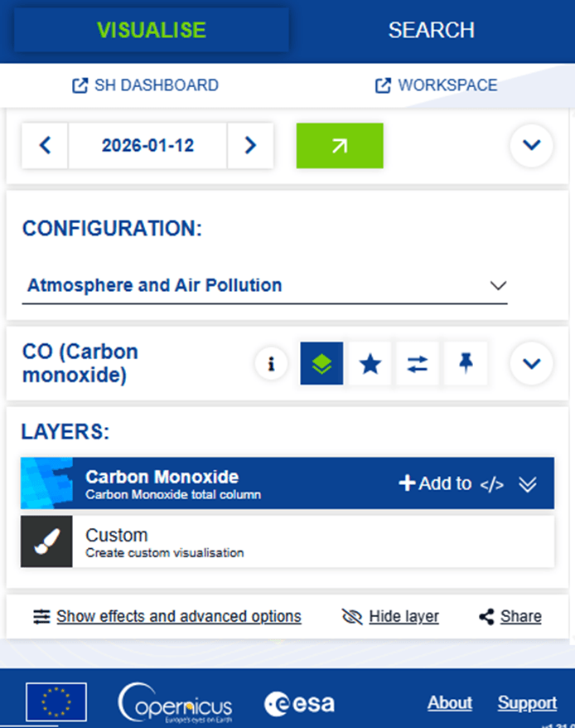Click the CO dataset info icon
The width and height of the screenshot is (575, 728).
click(271, 363)
